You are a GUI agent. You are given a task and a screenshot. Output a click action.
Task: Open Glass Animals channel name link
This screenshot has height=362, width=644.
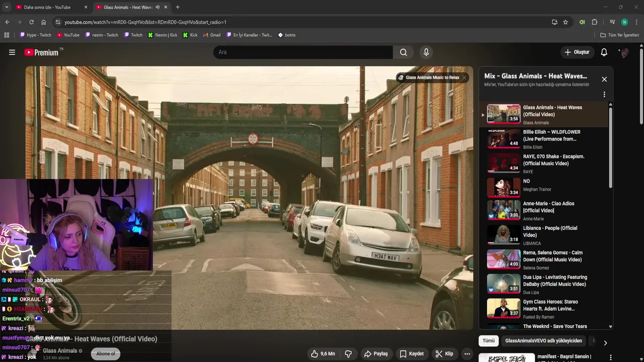60,350
